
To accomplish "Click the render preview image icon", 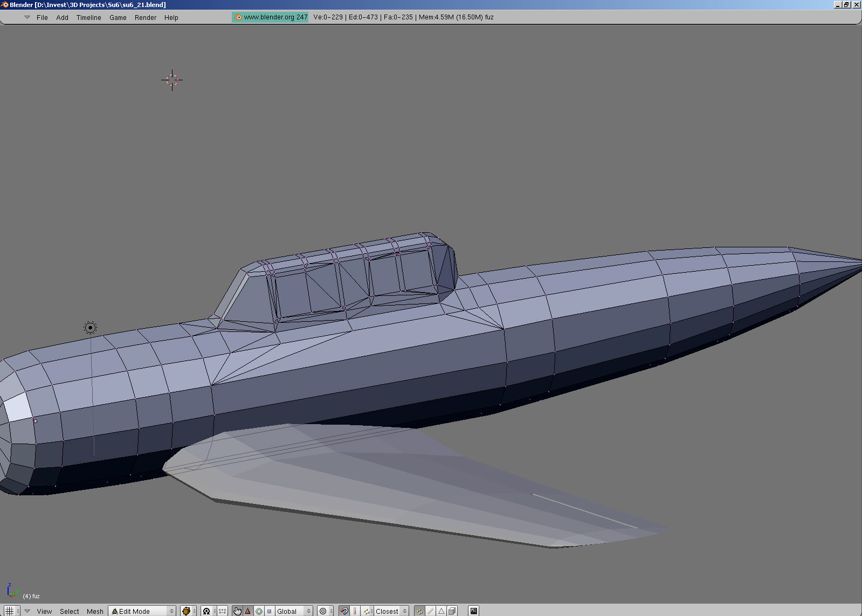I will [473, 611].
